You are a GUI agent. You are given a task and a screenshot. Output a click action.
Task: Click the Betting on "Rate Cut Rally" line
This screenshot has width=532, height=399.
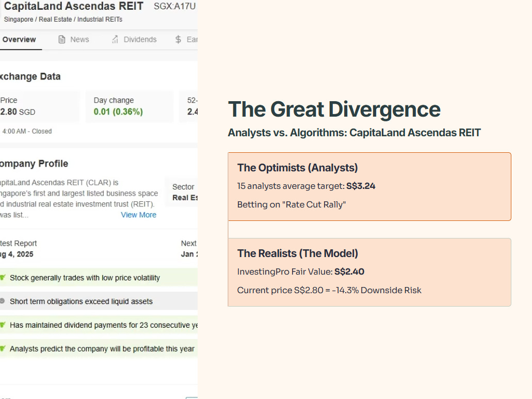point(292,204)
